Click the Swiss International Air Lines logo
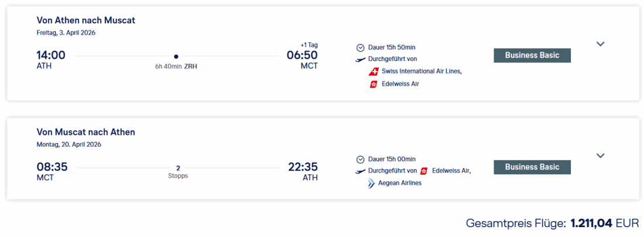 [x=374, y=72]
